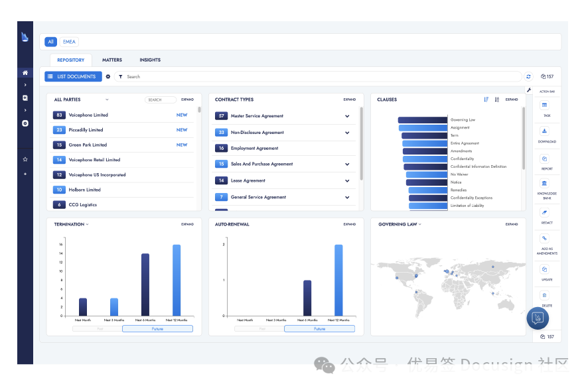
Task: Click the List Documents button
Action: tap(73, 76)
